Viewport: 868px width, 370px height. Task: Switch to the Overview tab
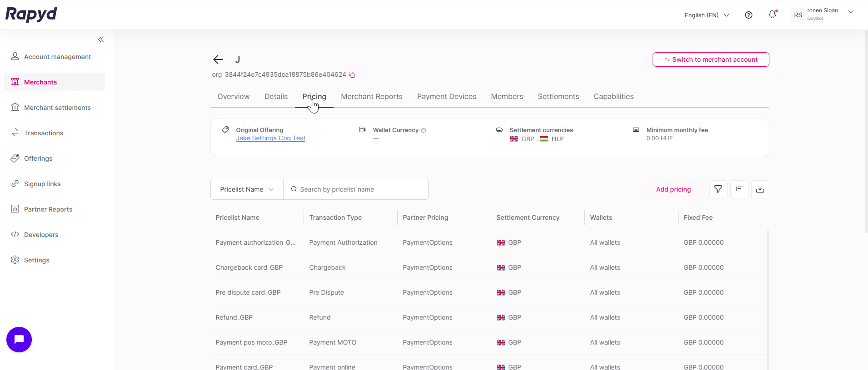point(234,97)
